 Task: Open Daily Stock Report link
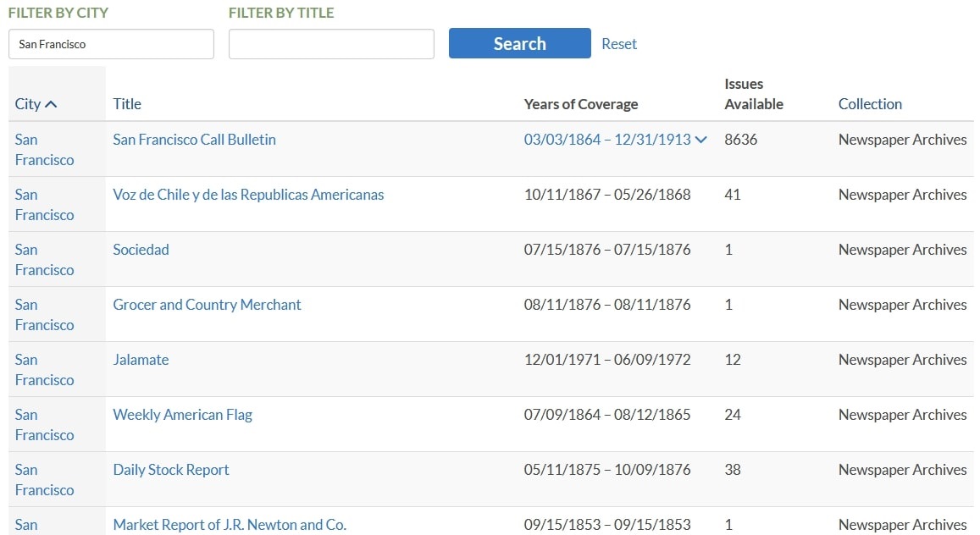tap(170, 470)
